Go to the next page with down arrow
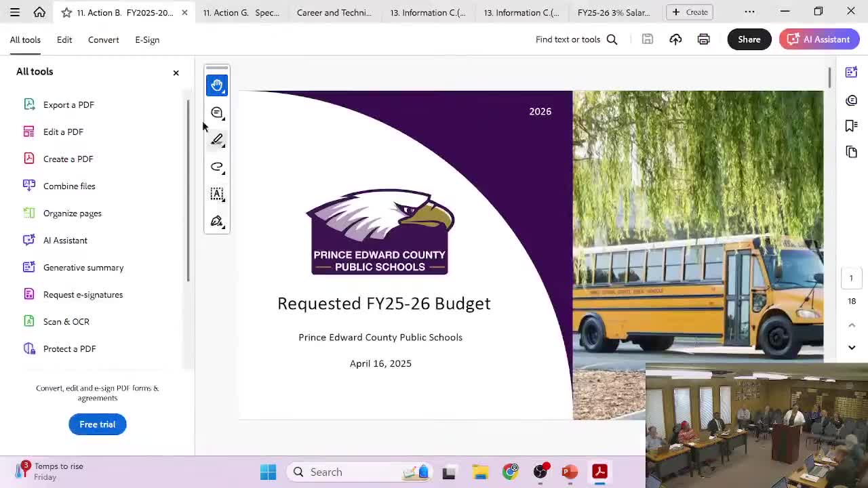Screen dimensions: 868x488 [x=852, y=348]
